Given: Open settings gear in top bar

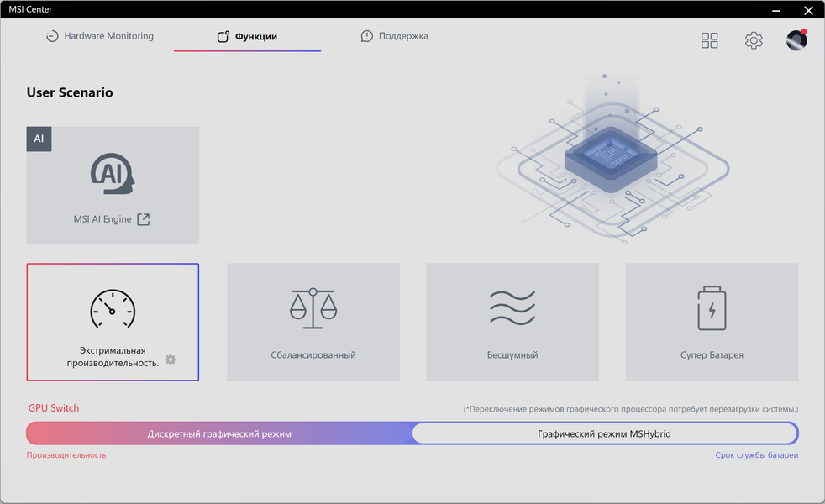Looking at the screenshot, I should click(754, 40).
